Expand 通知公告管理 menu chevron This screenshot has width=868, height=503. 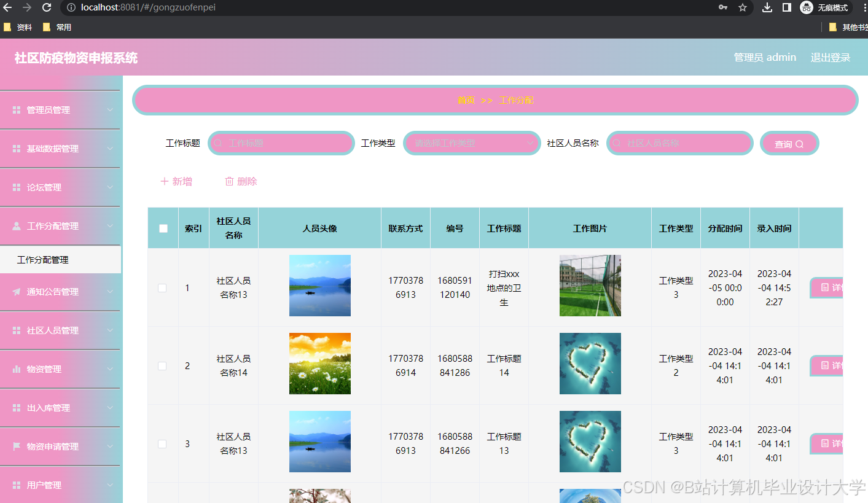click(110, 292)
